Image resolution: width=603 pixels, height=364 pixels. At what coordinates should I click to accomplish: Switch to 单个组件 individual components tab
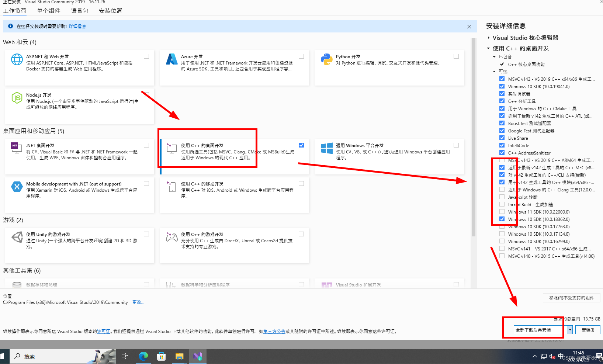click(49, 11)
